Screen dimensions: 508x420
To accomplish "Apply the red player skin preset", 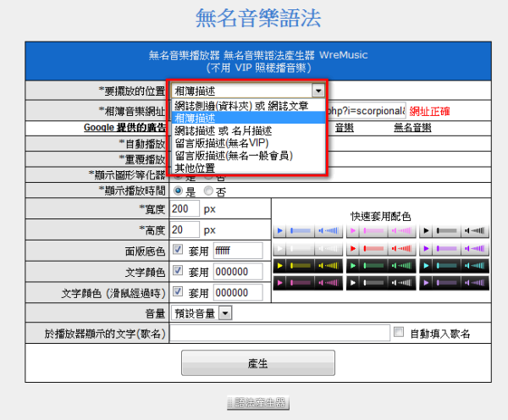I will (381, 249).
